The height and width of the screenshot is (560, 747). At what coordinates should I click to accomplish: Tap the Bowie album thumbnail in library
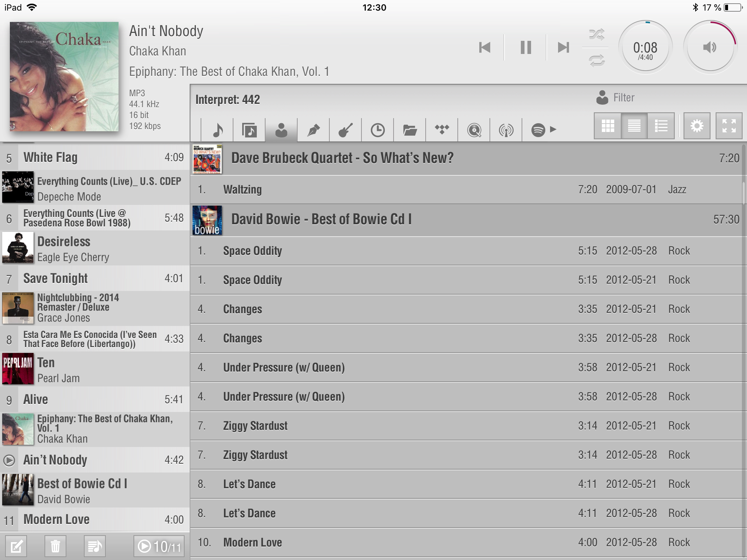[207, 220]
